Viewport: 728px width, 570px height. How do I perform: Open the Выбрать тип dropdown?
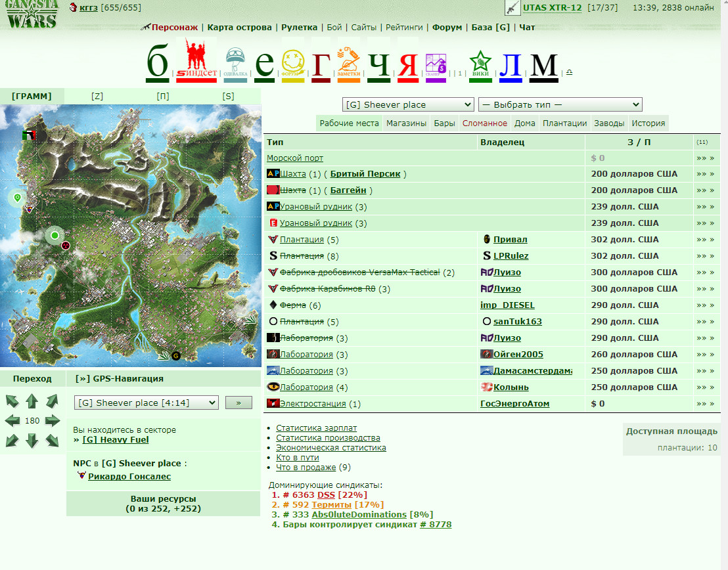(560, 104)
